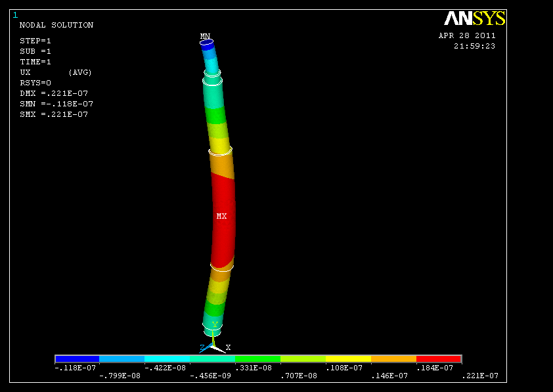Click the window number 1 in the corner
Viewport: 553px width, 392px height.
(15, 15)
